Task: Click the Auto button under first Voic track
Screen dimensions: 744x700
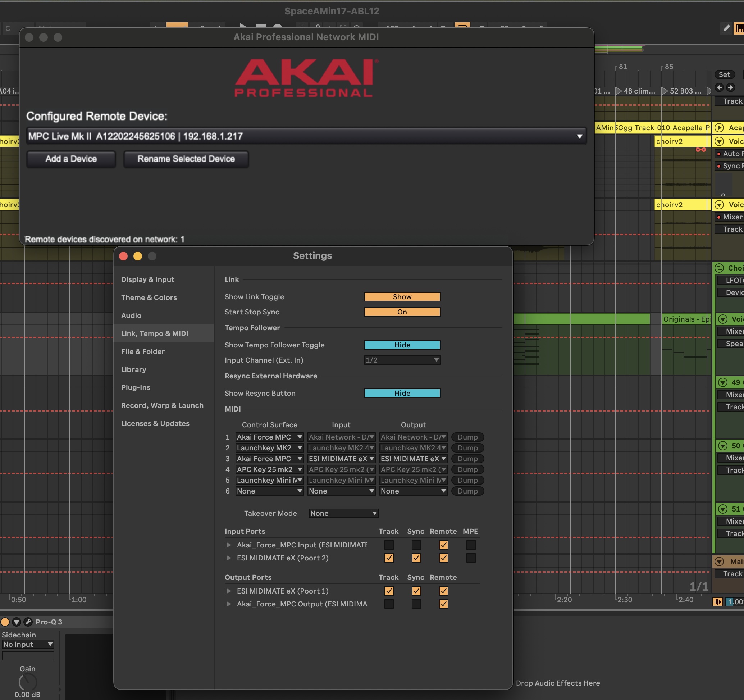Action: [x=729, y=154]
